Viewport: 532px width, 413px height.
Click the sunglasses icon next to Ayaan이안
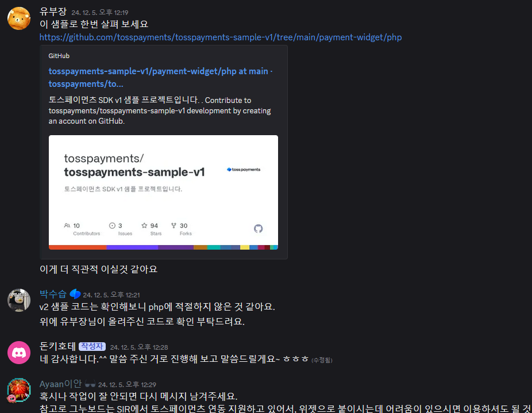pos(90,384)
